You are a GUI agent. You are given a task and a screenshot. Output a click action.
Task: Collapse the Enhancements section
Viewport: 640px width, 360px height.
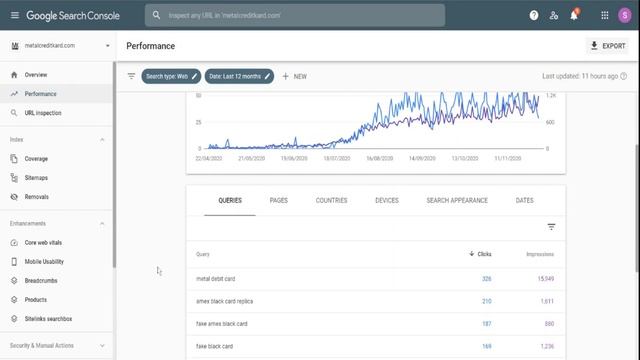pyautogui.click(x=102, y=224)
